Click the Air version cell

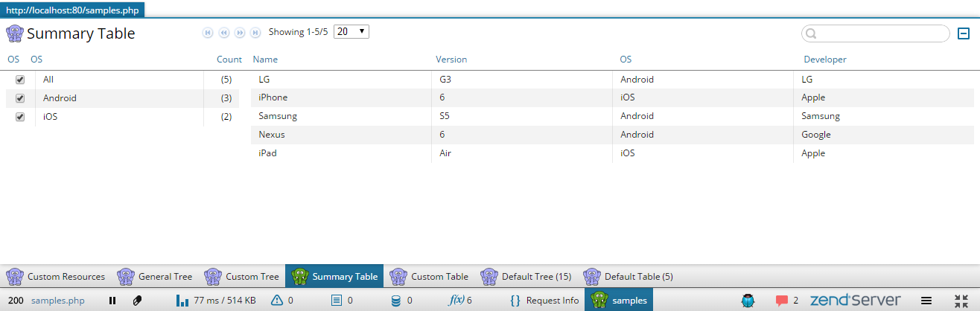pyautogui.click(x=524, y=153)
